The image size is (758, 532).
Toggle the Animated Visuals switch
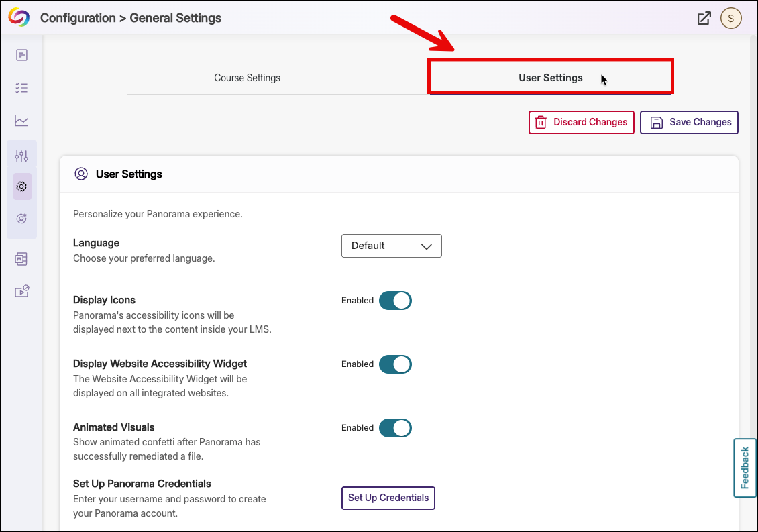tap(395, 428)
